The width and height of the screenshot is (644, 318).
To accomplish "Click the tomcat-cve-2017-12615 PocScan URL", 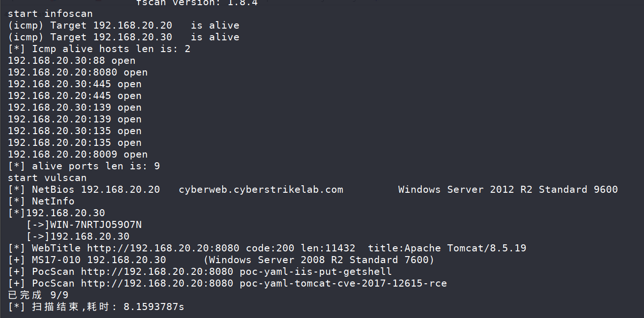I will tap(157, 283).
